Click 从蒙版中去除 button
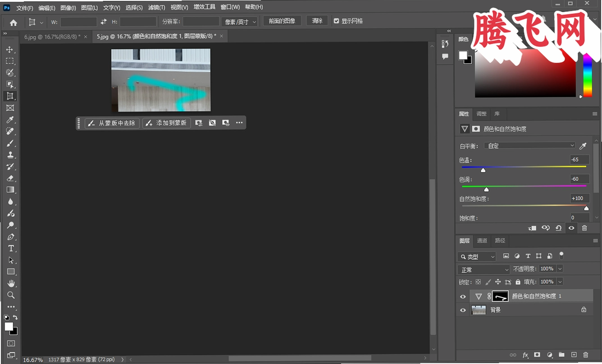 [x=112, y=123]
